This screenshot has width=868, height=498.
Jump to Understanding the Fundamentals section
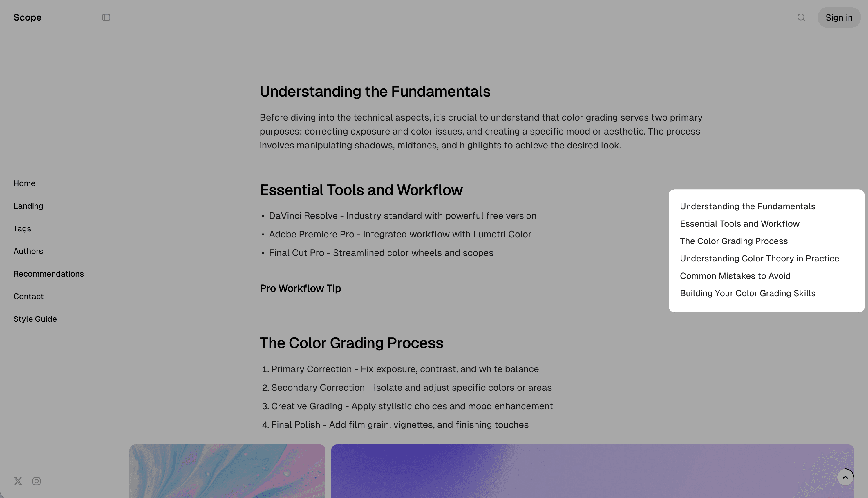coord(748,206)
